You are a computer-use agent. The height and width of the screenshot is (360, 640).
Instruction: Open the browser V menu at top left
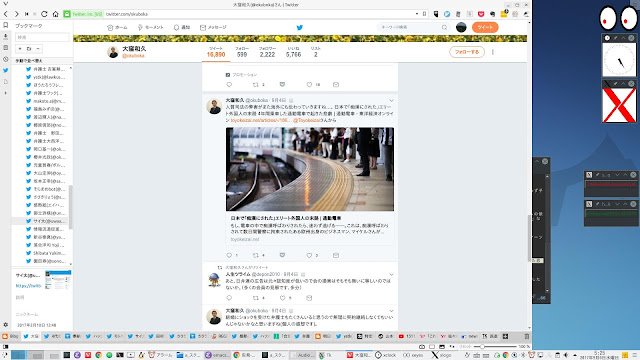tap(5, 4)
